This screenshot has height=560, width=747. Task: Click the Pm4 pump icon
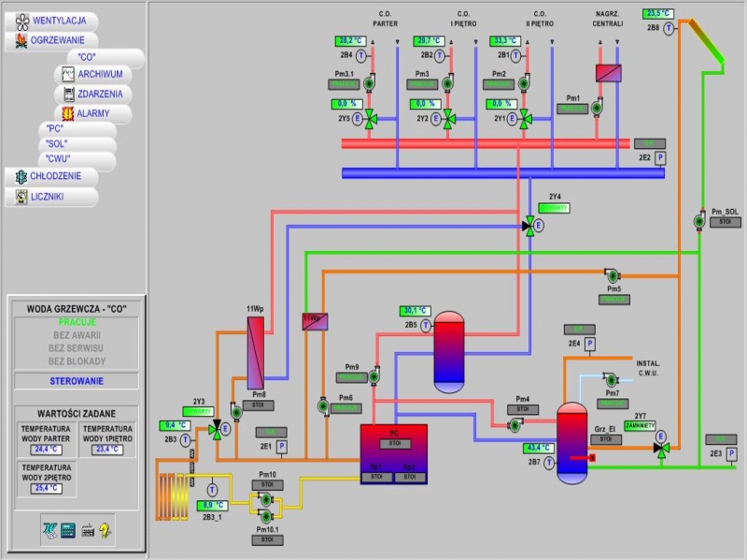click(514, 425)
